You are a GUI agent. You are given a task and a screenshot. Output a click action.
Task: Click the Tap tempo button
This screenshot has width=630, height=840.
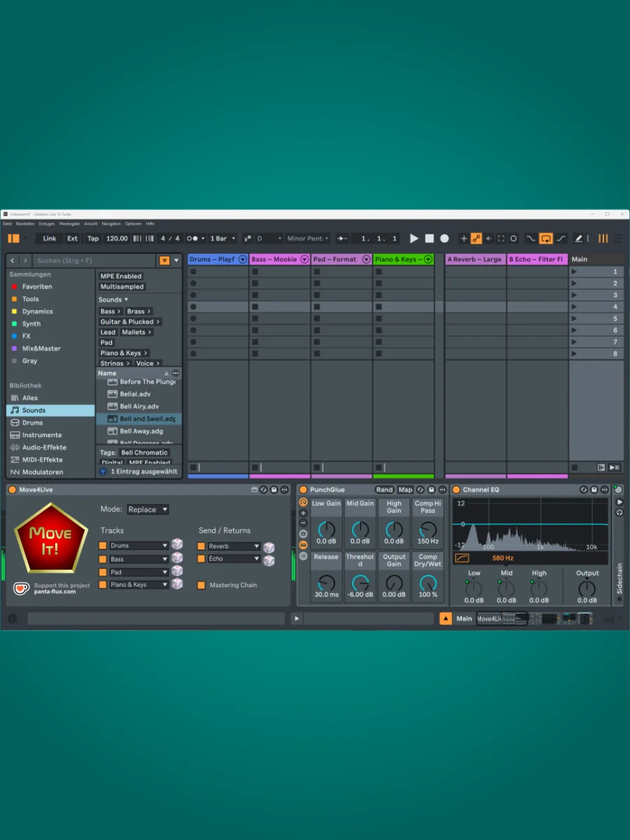(x=93, y=238)
